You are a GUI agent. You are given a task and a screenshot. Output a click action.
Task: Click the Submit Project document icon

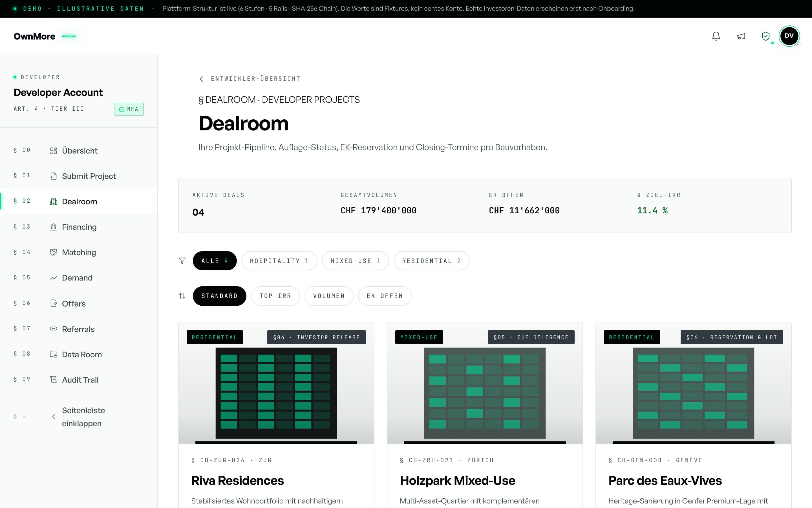53,176
